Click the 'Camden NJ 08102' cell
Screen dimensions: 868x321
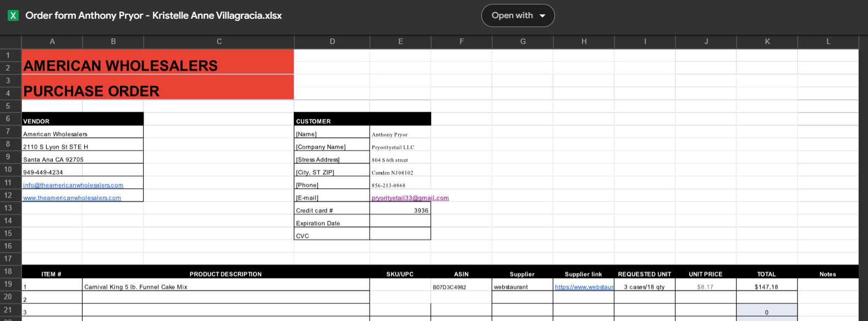[400, 170]
